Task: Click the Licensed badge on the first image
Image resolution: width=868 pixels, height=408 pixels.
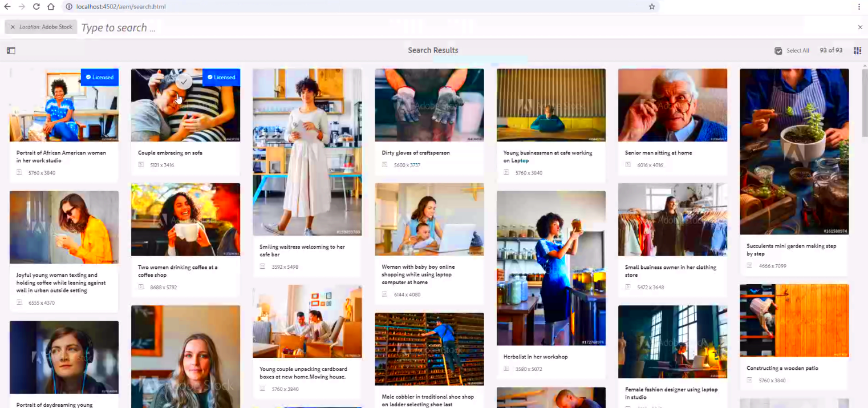Action: click(99, 77)
